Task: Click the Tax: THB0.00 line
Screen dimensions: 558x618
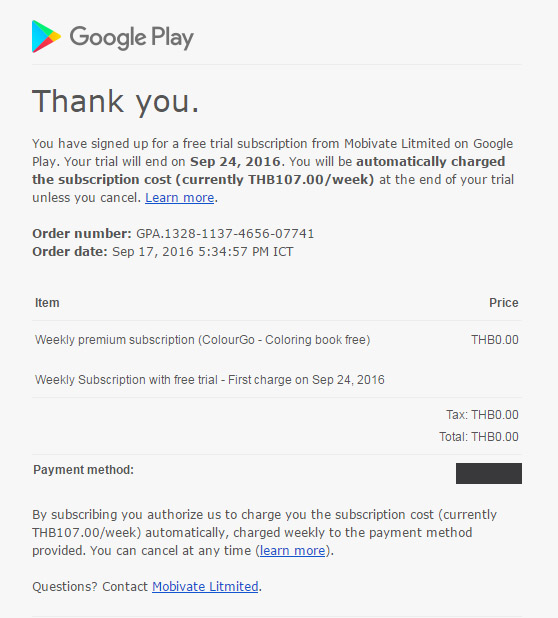Action: (x=482, y=415)
